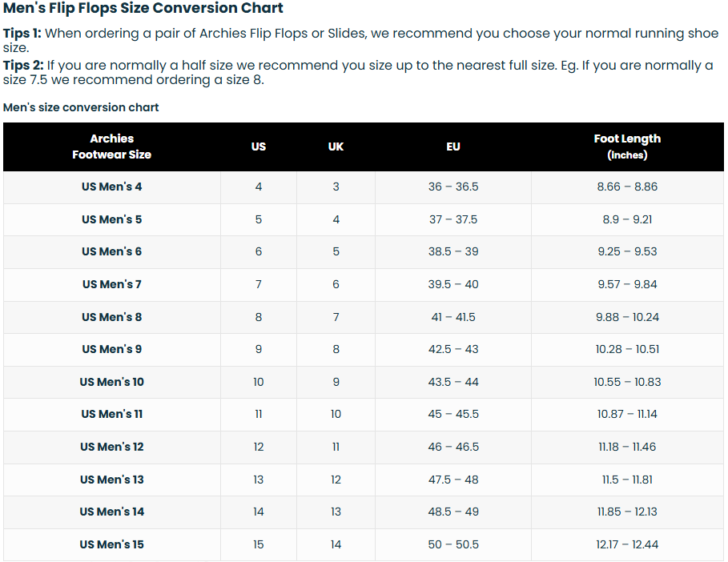
Task: Click foot length 10.87 – 11.14 cell
Action: [x=627, y=414]
